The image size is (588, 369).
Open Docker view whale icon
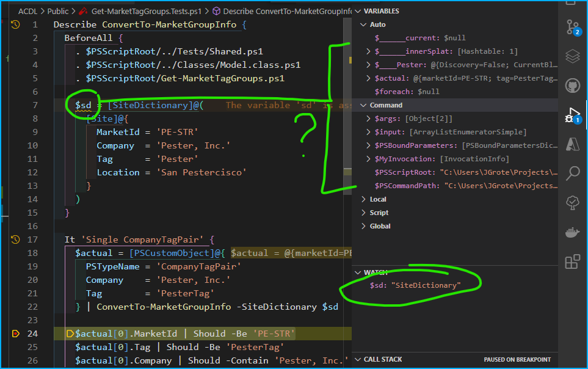pyautogui.click(x=573, y=232)
